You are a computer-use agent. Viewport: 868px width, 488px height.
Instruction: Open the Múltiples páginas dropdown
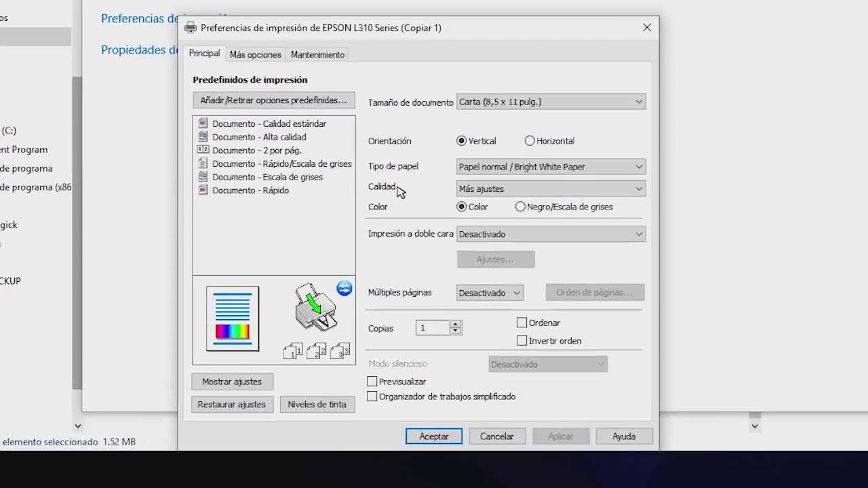point(490,293)
